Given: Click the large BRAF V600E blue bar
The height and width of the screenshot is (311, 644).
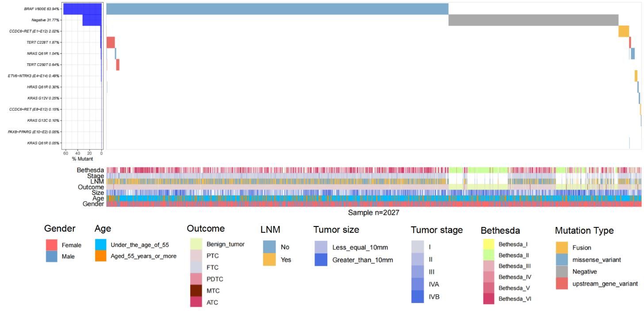Looking at the screenshot, I should click(277, 9).
